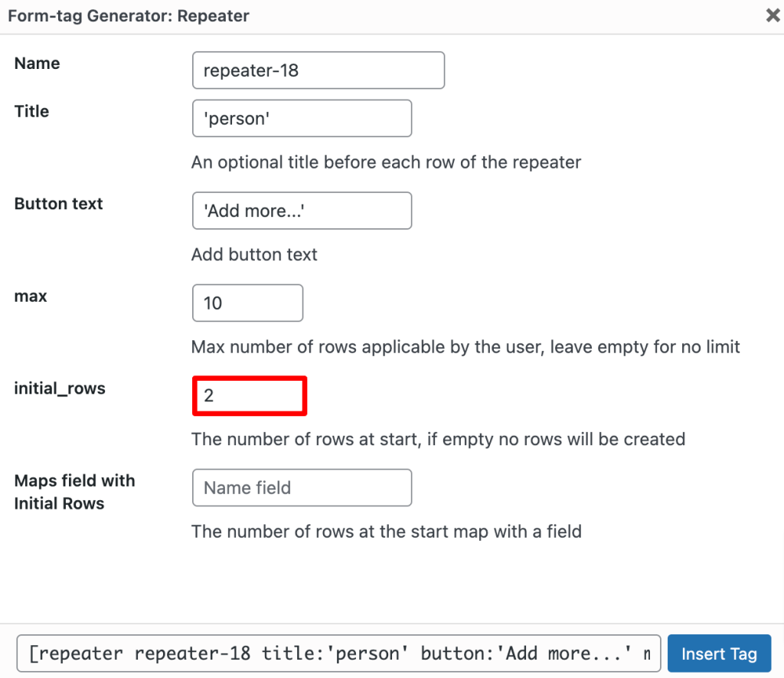Click the Button text label
The image size is (784, 678).
(58, 204)
